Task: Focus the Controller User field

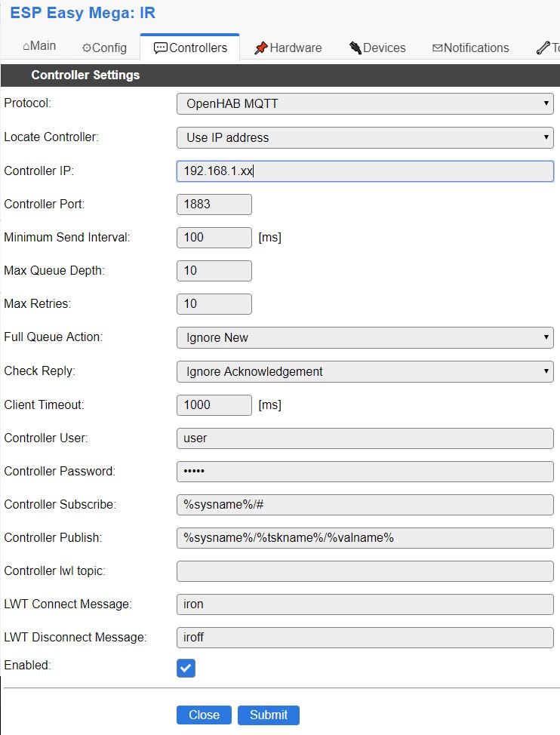Action: 365,438
